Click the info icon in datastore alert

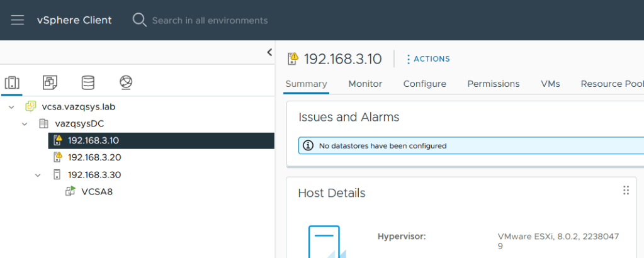click(x=308, y=146)
